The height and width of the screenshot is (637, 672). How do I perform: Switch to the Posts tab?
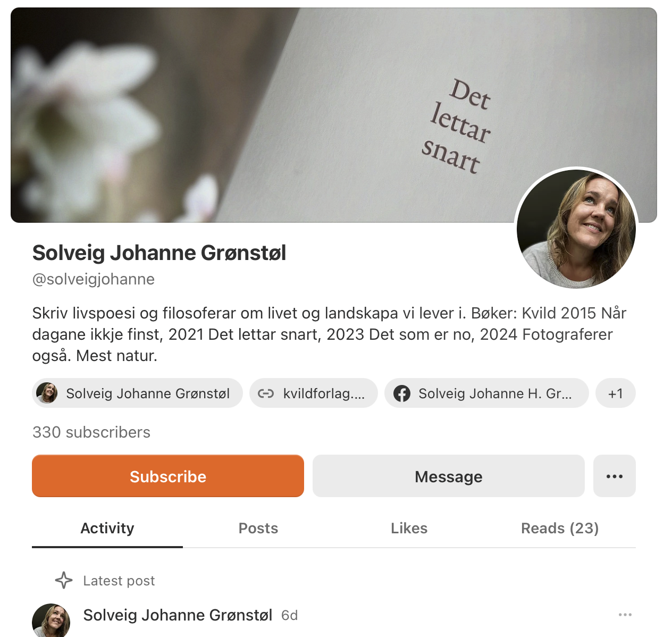tap(258, 528)
